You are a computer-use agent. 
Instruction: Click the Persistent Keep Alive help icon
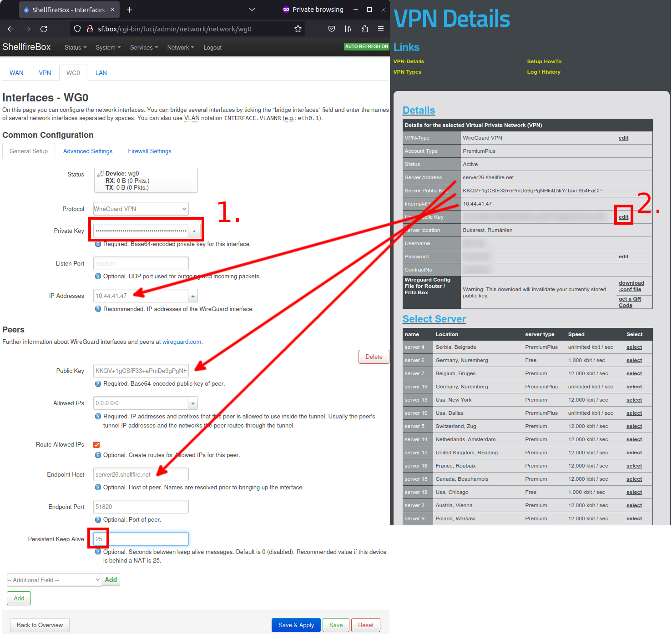click(98, 552)
